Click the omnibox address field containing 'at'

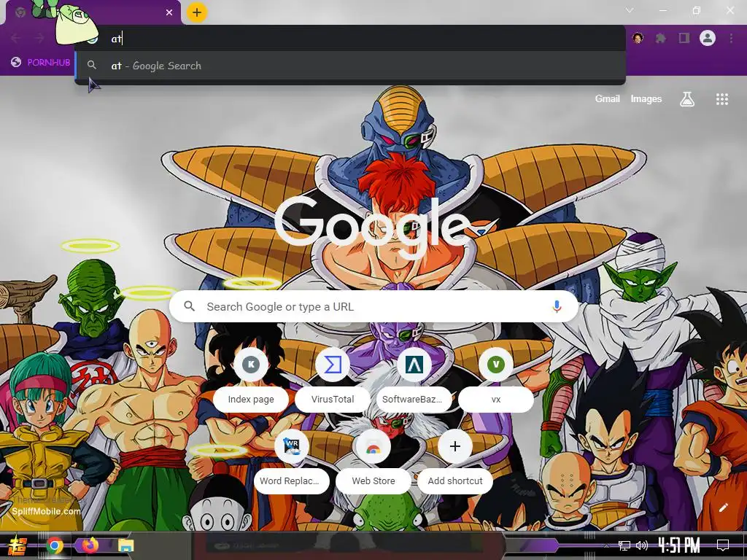[350, 39]
